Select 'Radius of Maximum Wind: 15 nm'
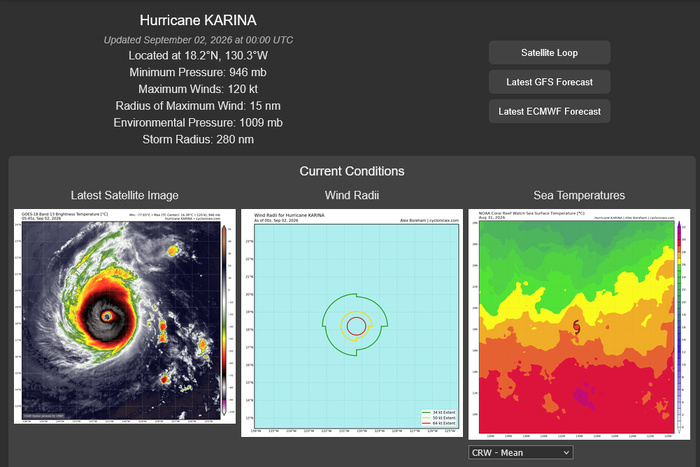 coord(198,106)
